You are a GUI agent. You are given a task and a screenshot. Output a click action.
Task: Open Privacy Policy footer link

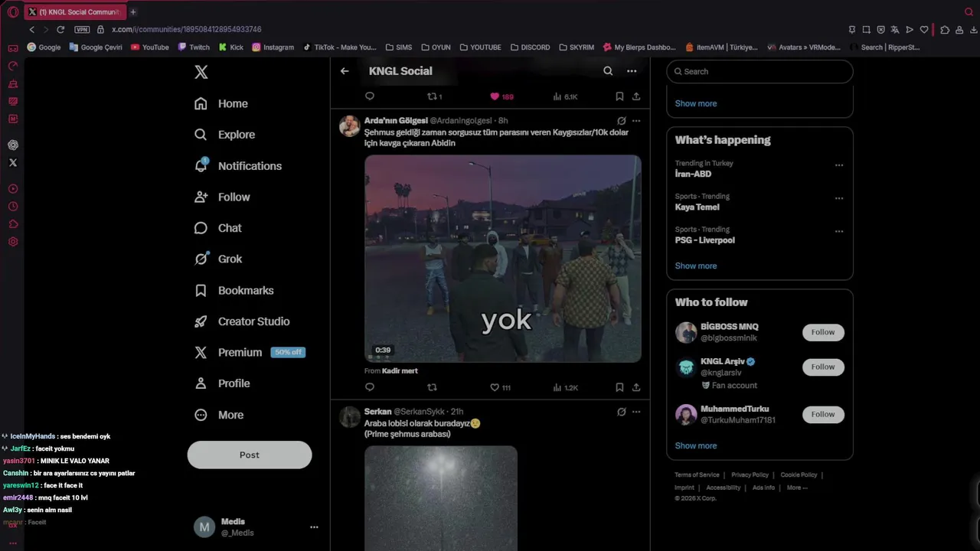point(750,475)
